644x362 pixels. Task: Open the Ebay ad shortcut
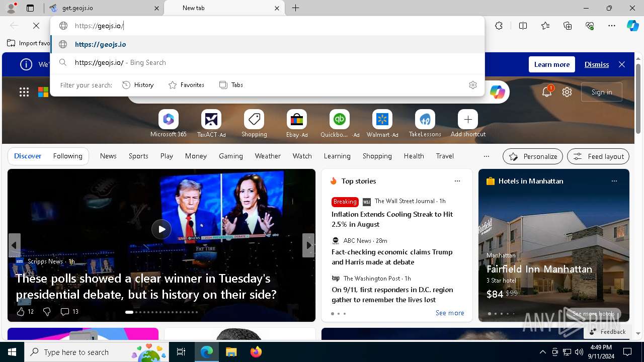297,124
